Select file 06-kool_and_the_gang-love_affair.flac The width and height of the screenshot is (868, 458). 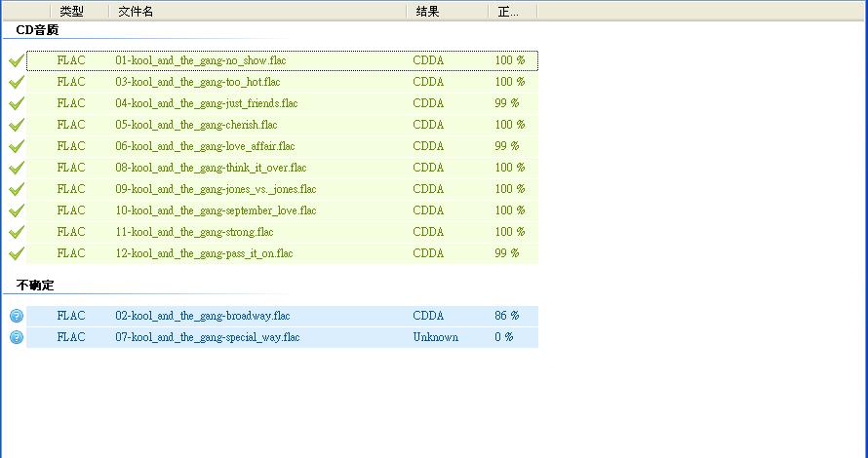[205, 146]
